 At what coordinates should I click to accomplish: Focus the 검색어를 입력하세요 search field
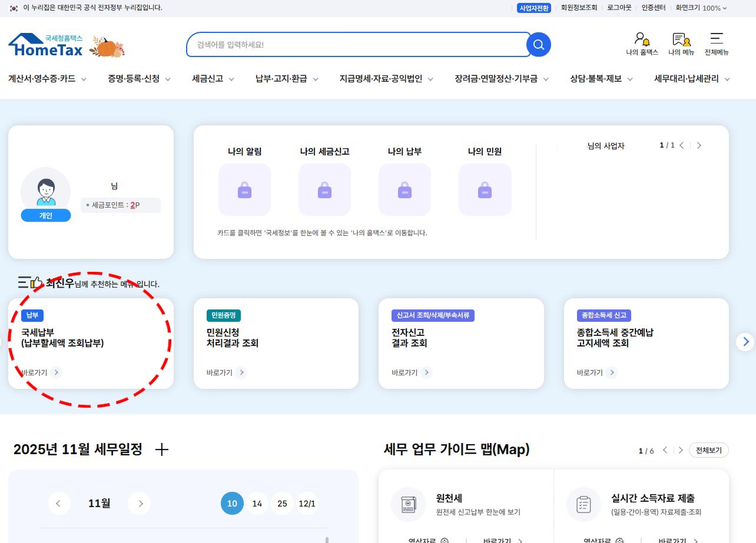pyautogui.click(x=359, y=45)
